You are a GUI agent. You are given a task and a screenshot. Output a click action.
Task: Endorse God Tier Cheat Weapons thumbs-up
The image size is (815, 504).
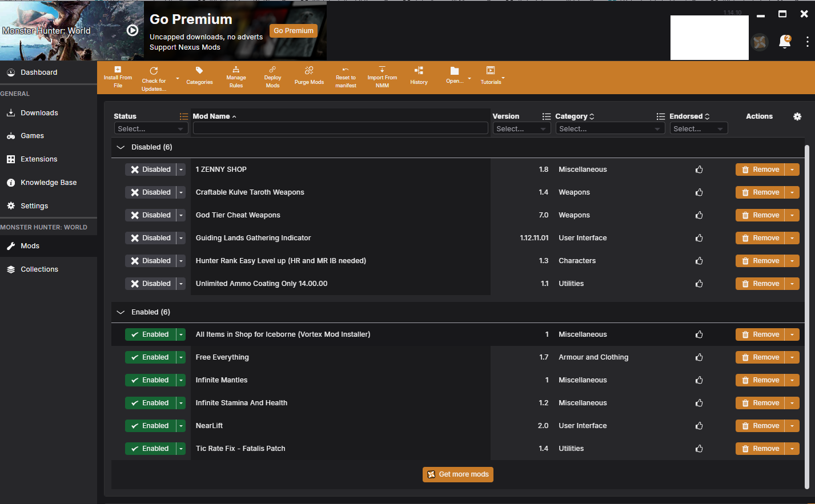click(x=699, y=215)
